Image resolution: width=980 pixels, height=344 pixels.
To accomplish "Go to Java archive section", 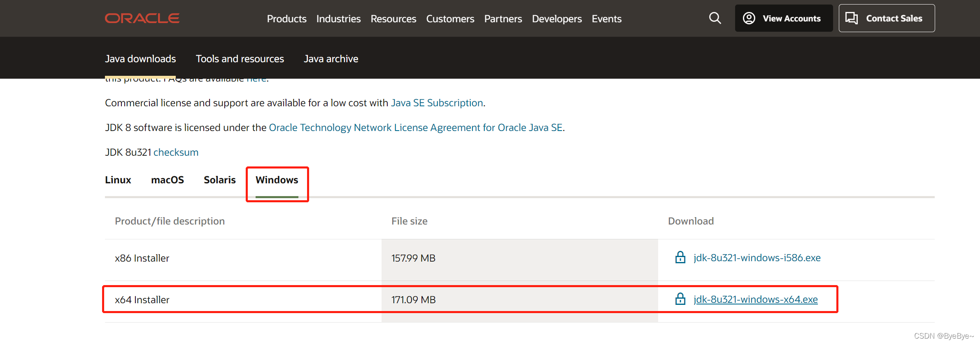I will point(331,59).
